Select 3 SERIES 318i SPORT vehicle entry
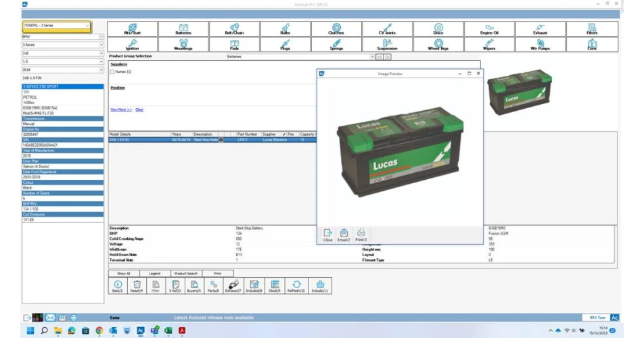The width and height of the screenshot is (644, 338). coord(62,87)
